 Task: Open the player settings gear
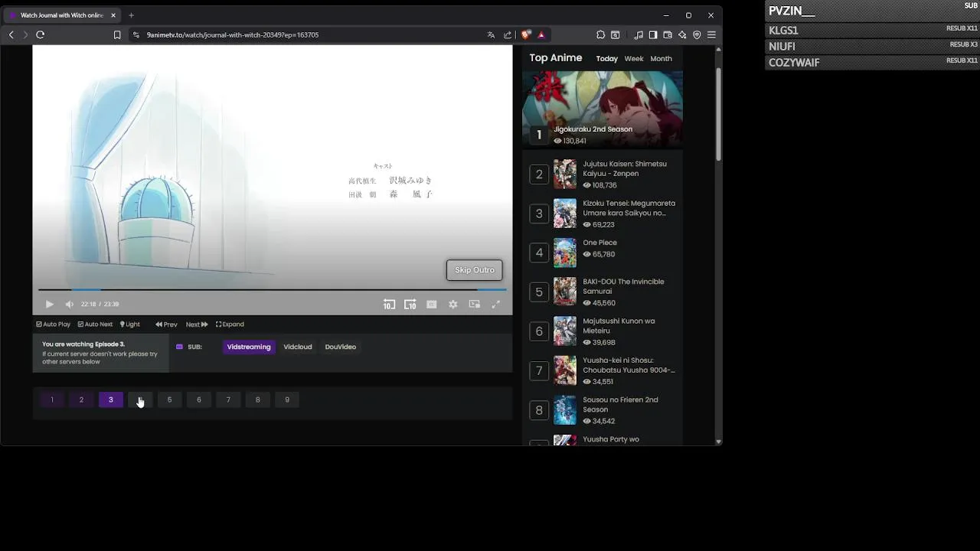453,304
